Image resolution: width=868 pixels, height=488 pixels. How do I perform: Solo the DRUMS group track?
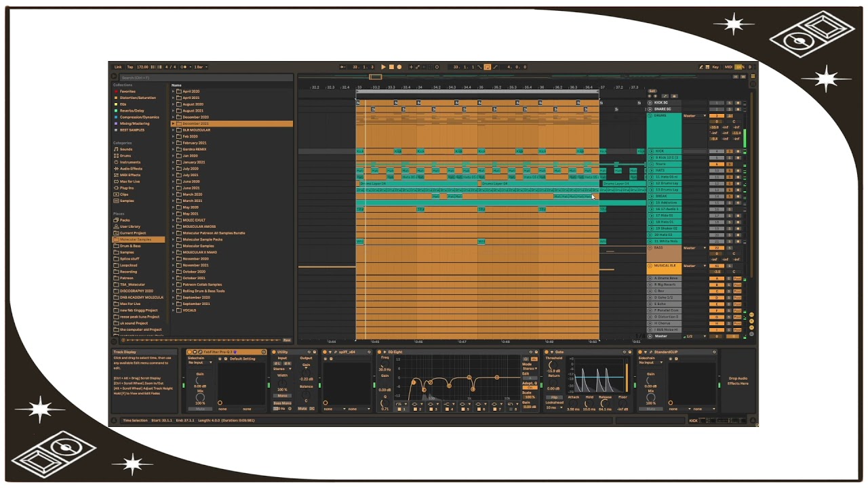(730, 116)
